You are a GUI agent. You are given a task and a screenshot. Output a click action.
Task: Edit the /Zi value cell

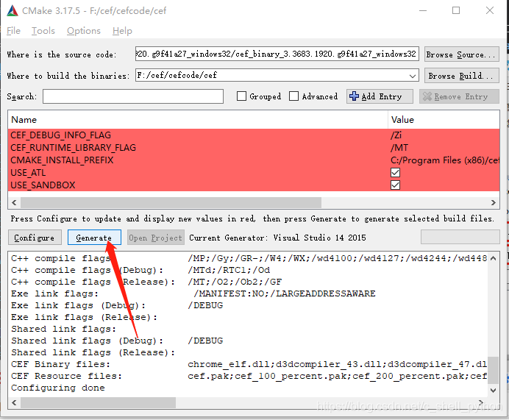click(x=444, y=135)
